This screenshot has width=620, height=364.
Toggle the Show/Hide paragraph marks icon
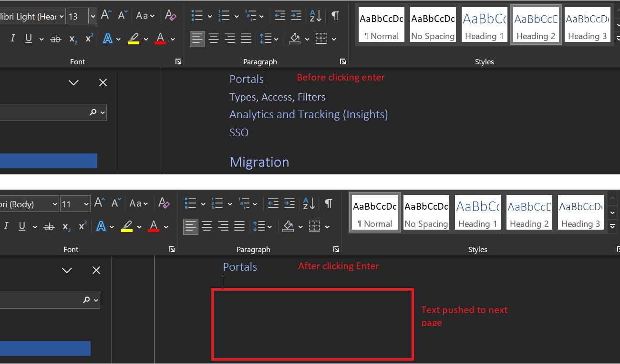pyautogui.click(x=335, y=16)
